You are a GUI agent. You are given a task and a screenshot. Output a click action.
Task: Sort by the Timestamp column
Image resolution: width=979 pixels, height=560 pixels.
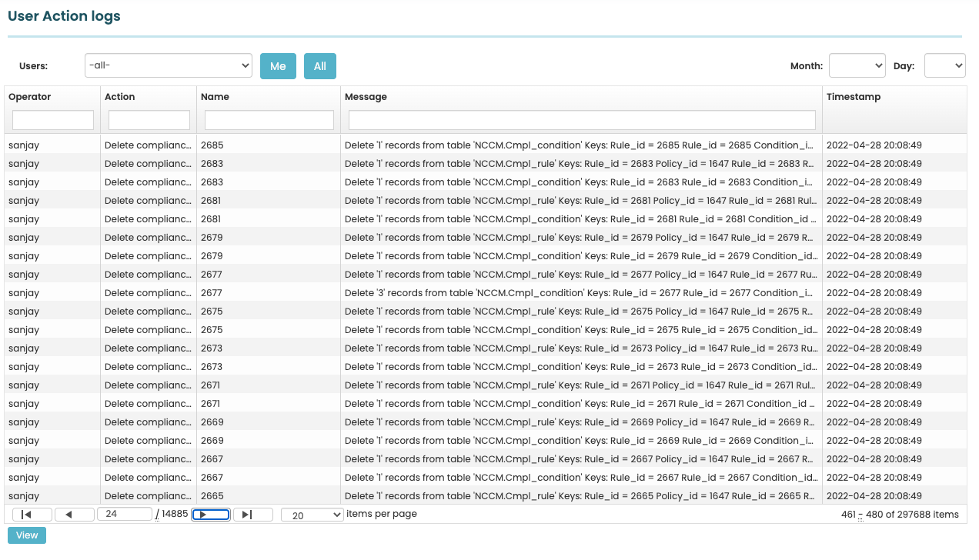click(854, 97)
